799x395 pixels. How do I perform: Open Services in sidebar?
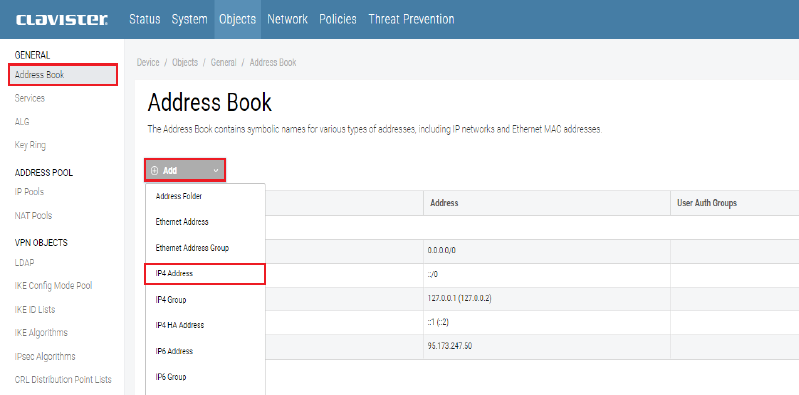(x=30, y=98)
